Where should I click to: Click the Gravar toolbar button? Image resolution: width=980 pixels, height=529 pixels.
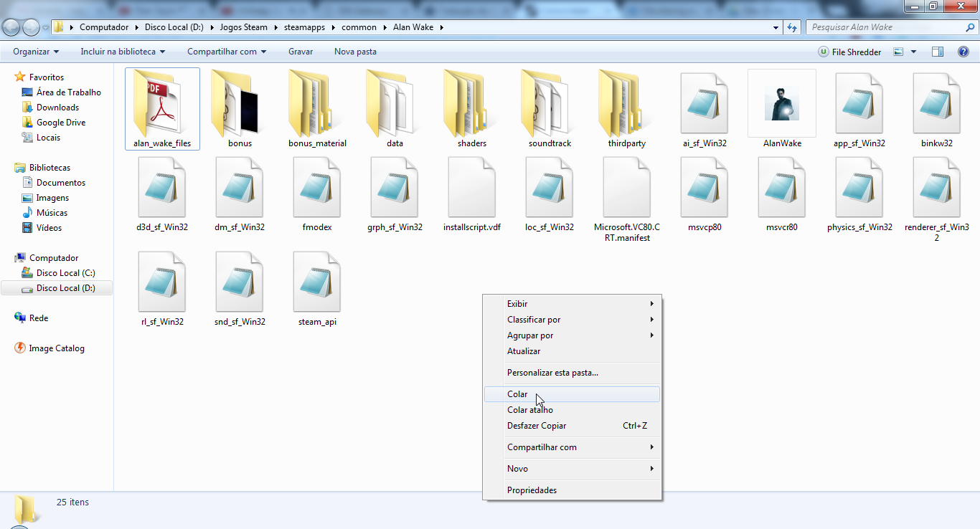click(x=301, y=52)
